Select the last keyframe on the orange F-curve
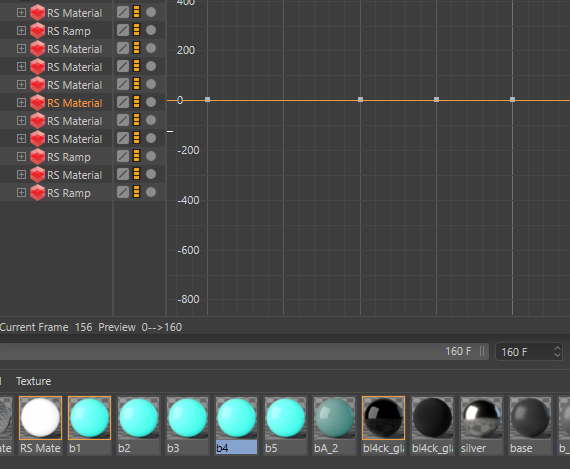 (513, 100)
